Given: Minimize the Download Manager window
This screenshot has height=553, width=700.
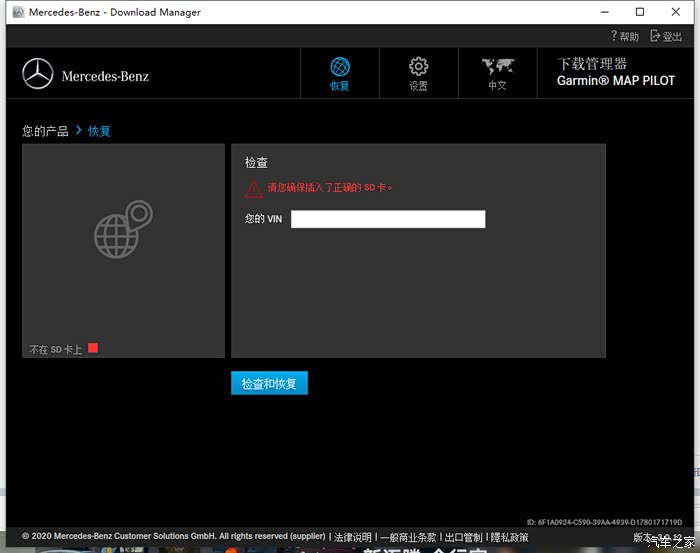Looking at the screenshot, I should (x=605, y=12).
